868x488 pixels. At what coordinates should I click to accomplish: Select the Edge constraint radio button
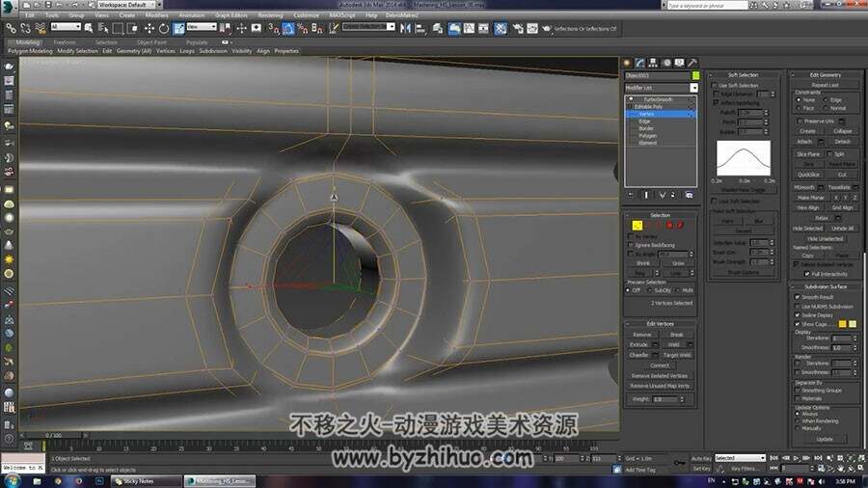click(826, 100)
